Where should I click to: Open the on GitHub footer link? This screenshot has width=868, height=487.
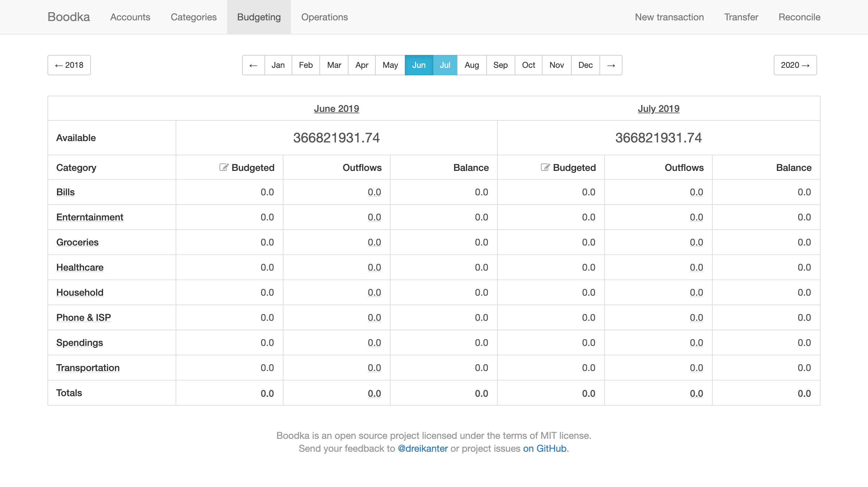pyautogui.click(x=545, y=448)
